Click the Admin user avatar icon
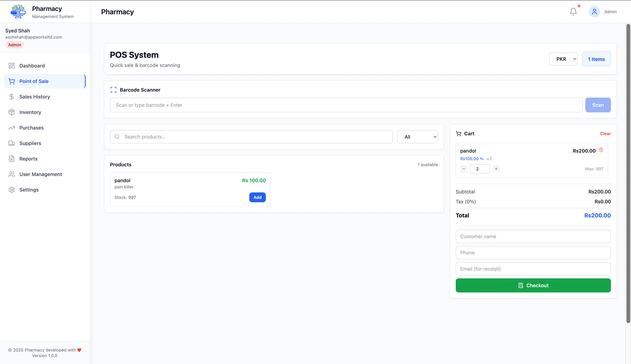631x364 pixels. [x=594, y=12]
